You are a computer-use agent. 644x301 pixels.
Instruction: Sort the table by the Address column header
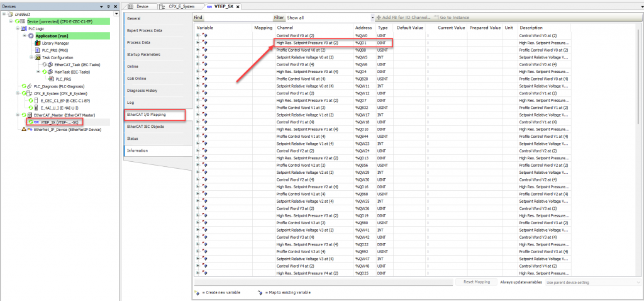click(364, 28)
